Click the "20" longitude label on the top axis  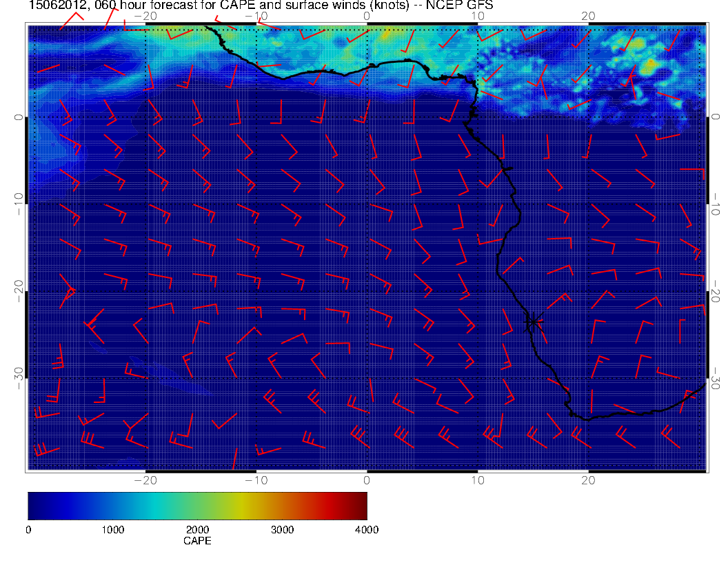[x=588, y=16]
